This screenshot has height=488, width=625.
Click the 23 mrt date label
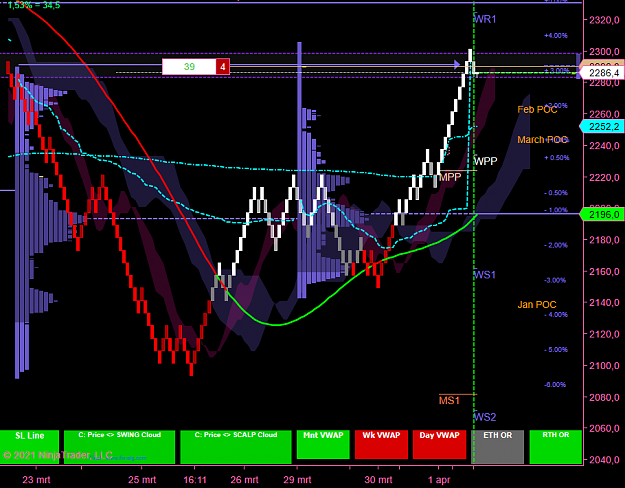(36, 480)
